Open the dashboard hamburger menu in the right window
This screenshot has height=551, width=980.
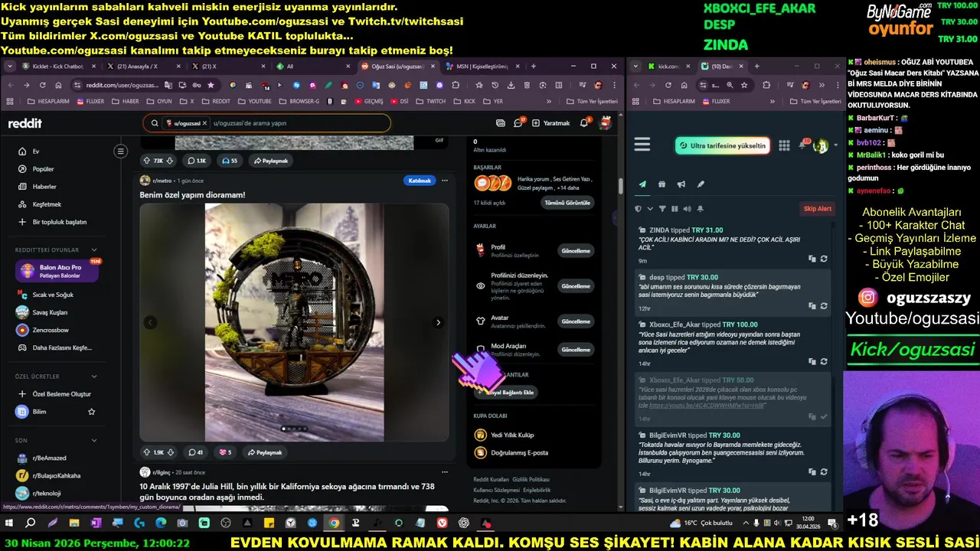click(x=642, y=145)
